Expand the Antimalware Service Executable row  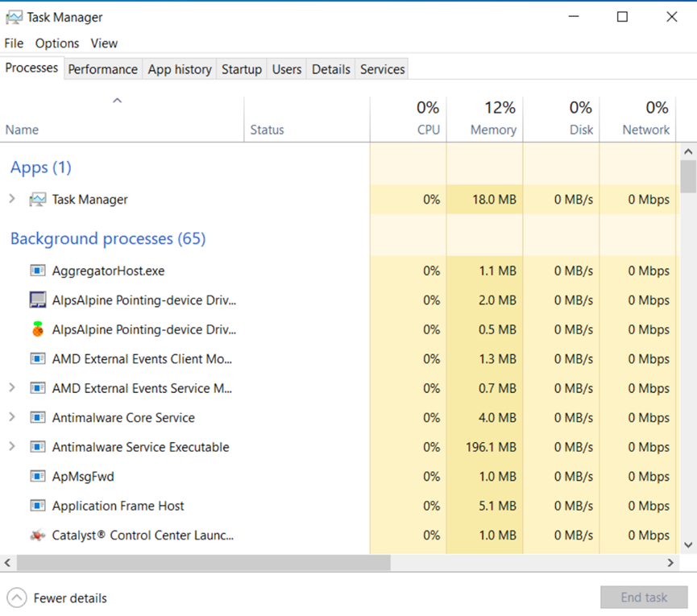pos(12,446)
